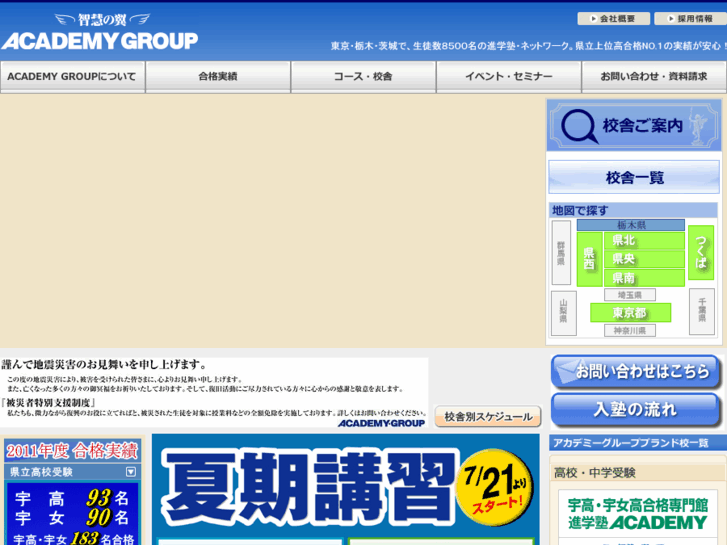This screenshot has width=727, height=545.
Task: Open the 夏期講習 banner
Action: 345,487
